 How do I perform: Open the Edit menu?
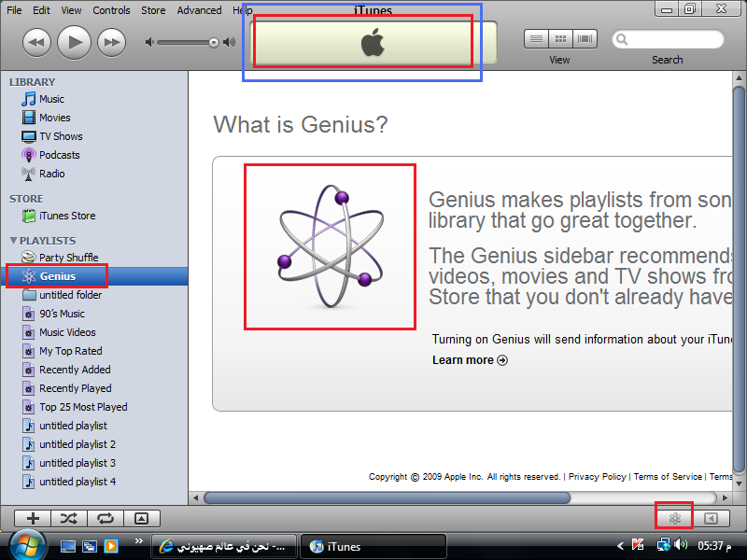point(41,10)
